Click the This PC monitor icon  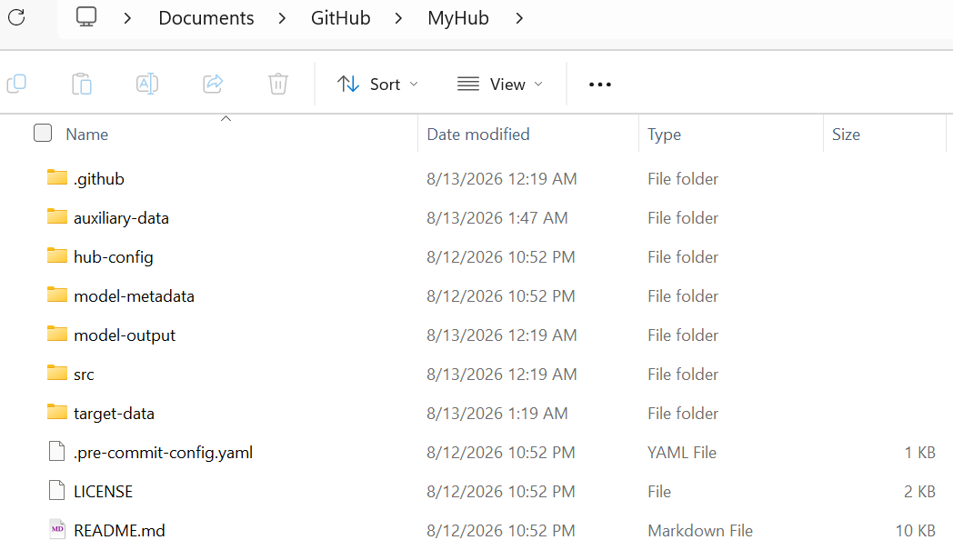86,17
